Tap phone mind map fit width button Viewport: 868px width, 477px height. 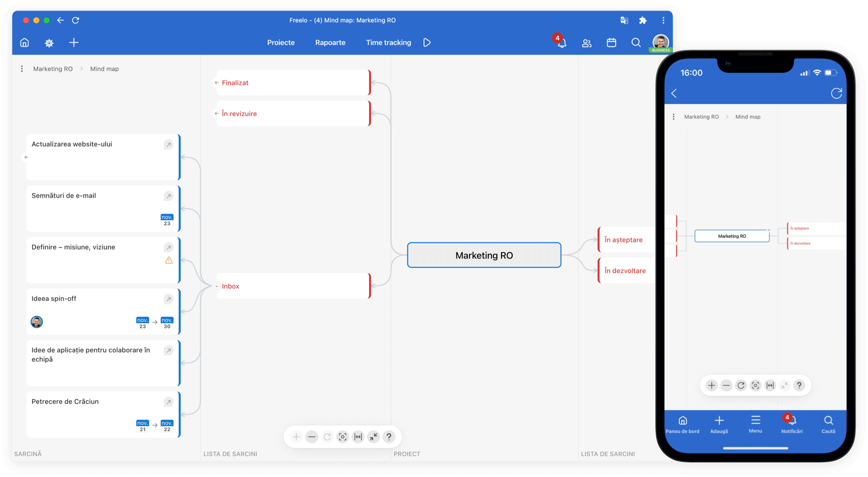point(770,386)
